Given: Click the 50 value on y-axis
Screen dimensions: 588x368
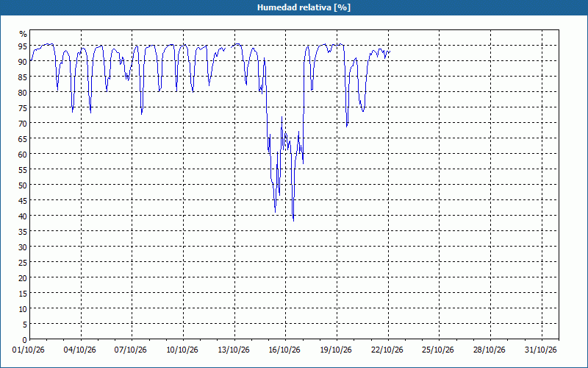Looking at the screenshot, I should [x=23, y=185].
